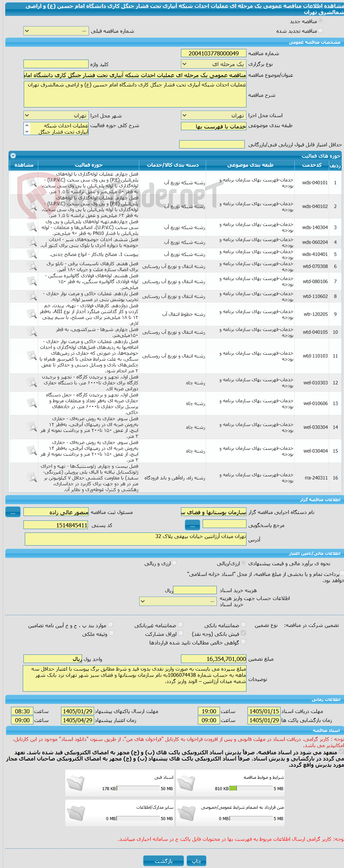Toggle the موارد بند پ، ج و خ checkbox
The image size is (344, 868).
[x=110, y=624]
